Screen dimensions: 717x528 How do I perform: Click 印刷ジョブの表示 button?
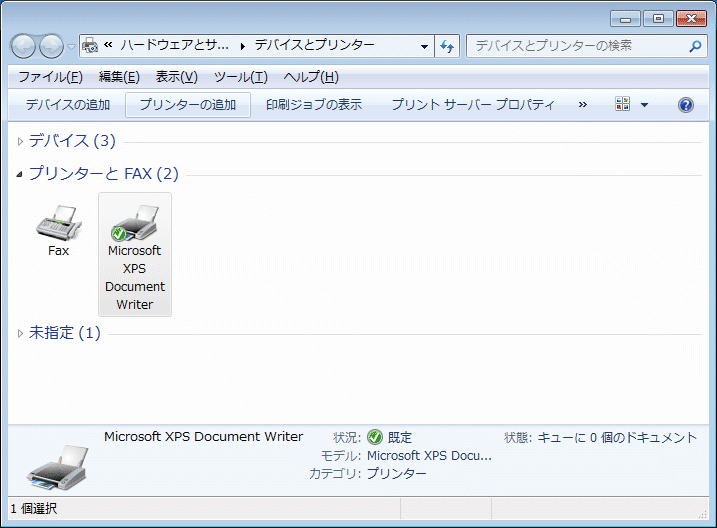(314, 105)
